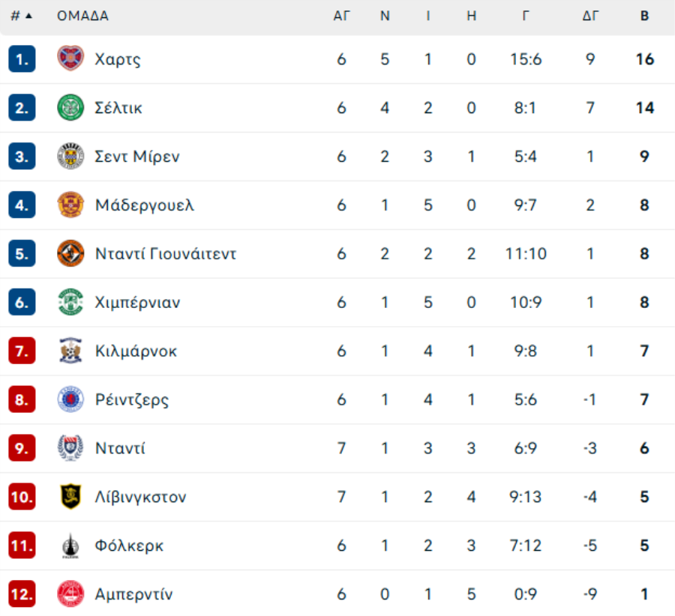This screenshot has height=616, width=675.
Task: Open the Ντάντι team name in ninth place
Action: point(120,448)
